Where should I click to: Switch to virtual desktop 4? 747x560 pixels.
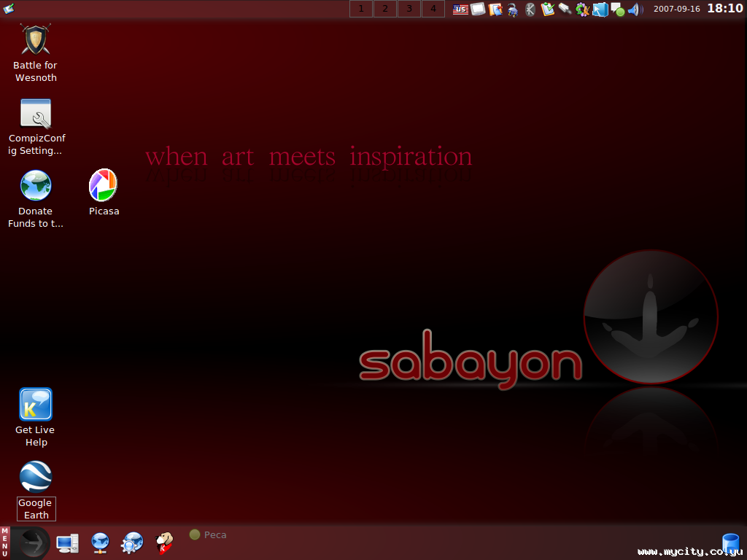tap(433, 9)
